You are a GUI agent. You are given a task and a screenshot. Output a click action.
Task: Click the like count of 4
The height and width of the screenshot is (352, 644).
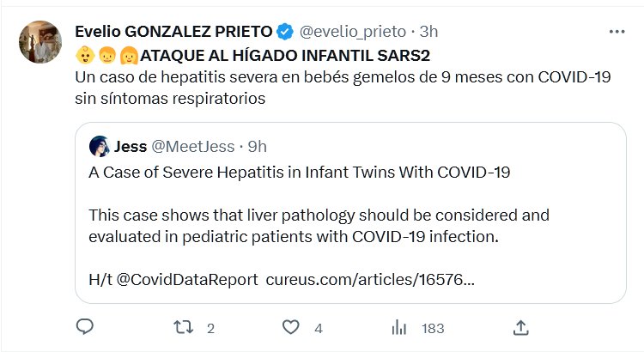click(318, 328)
